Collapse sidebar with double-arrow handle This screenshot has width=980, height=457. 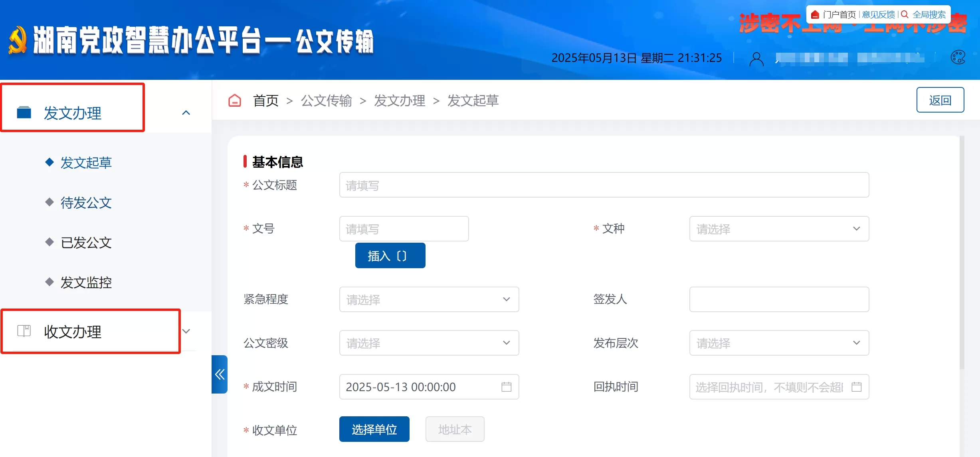[220, 374]
